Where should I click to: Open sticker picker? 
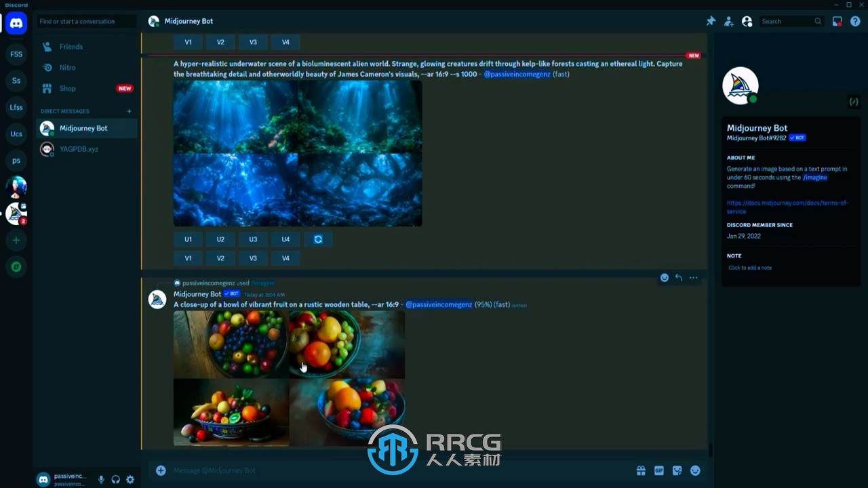677,470
